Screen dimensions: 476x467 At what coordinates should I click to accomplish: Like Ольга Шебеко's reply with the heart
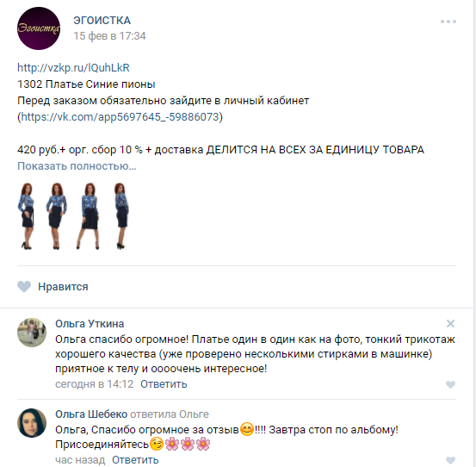(450, 460)
